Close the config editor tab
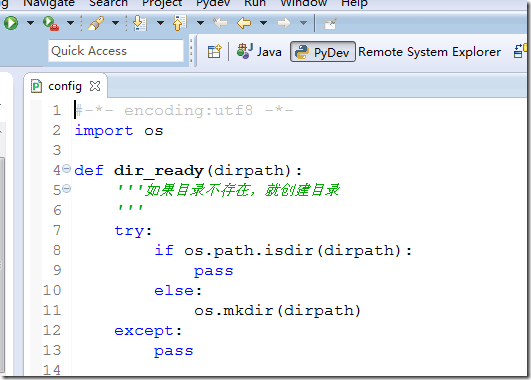Viewport: 531px width, 380px height. pos(95,86)
